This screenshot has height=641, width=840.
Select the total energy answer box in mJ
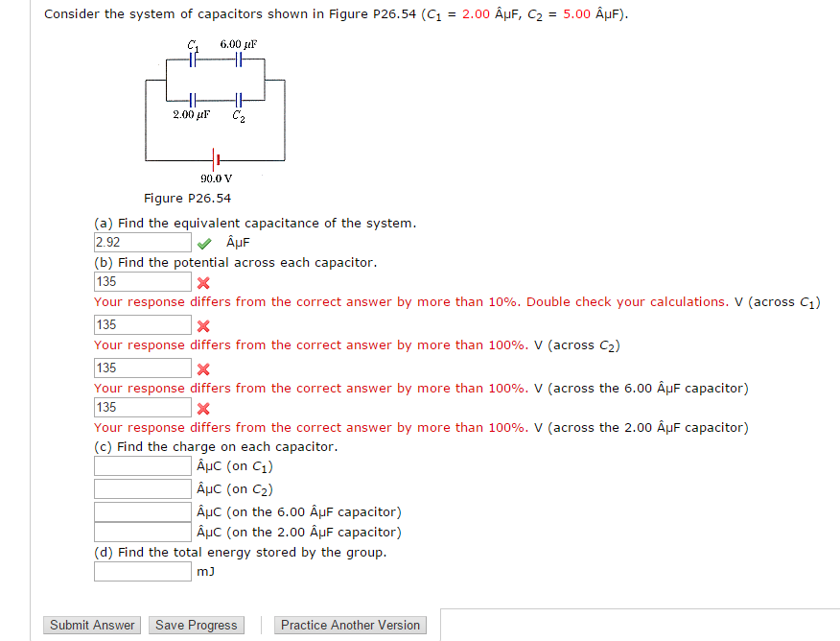(142, 570)
